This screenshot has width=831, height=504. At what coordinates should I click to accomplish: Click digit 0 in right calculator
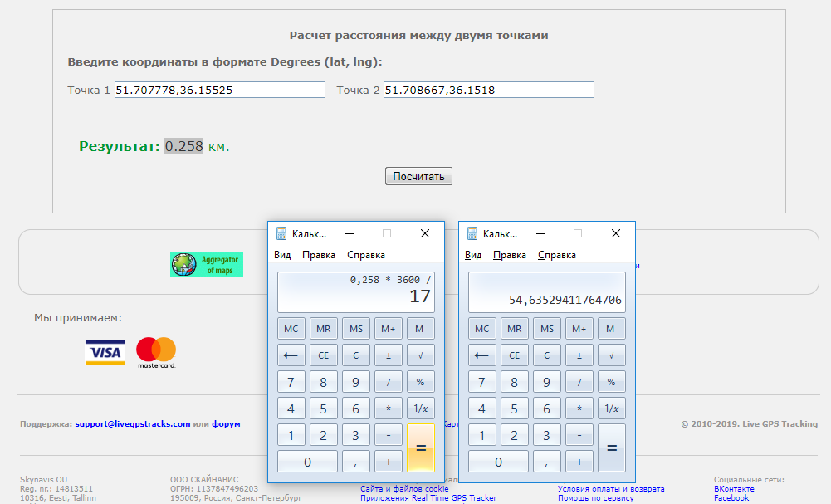tap(498, 461)
